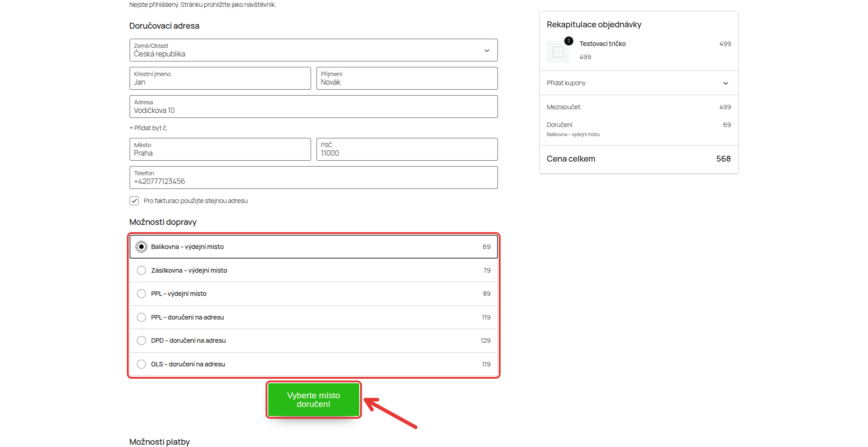868x447 pixels.
Task: Click the Testovací tričko product thumbnail
Action: click(557, 52)
